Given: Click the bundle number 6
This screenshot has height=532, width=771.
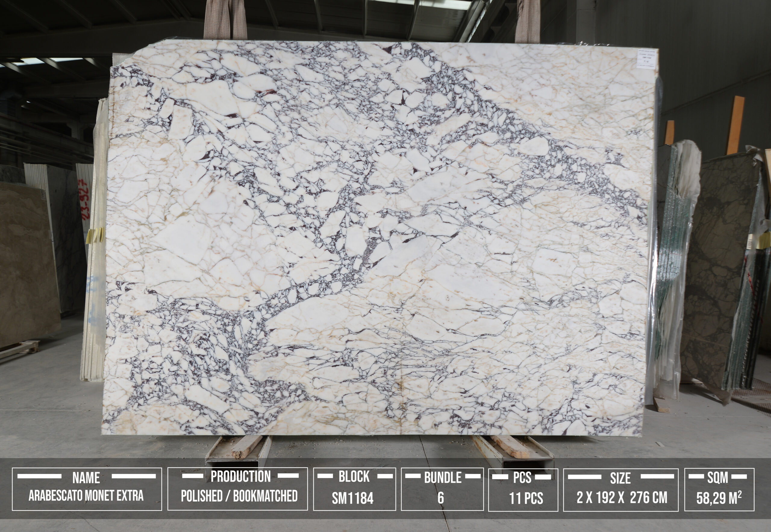Looking at the screenshot, I should (x=441, y=498).
